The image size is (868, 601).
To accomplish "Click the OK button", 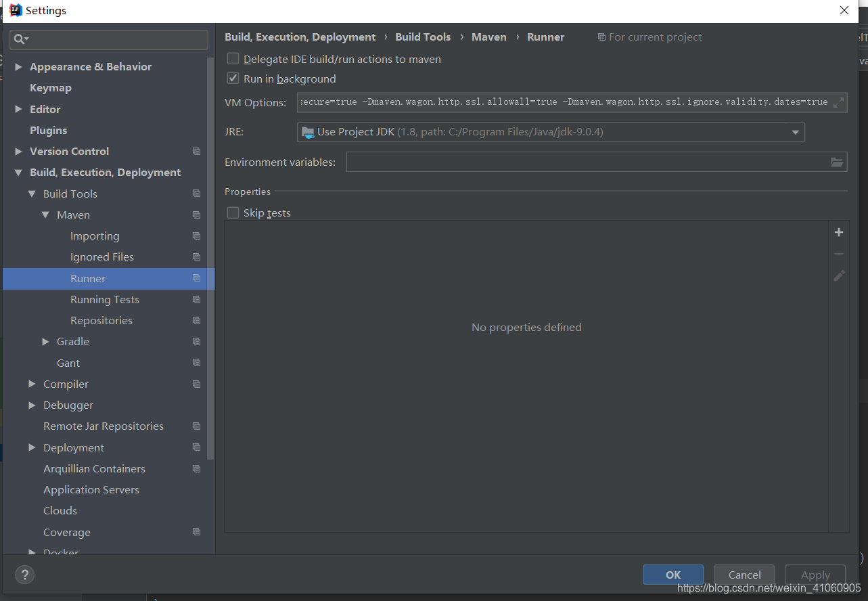I will click(x=673, y=575).
